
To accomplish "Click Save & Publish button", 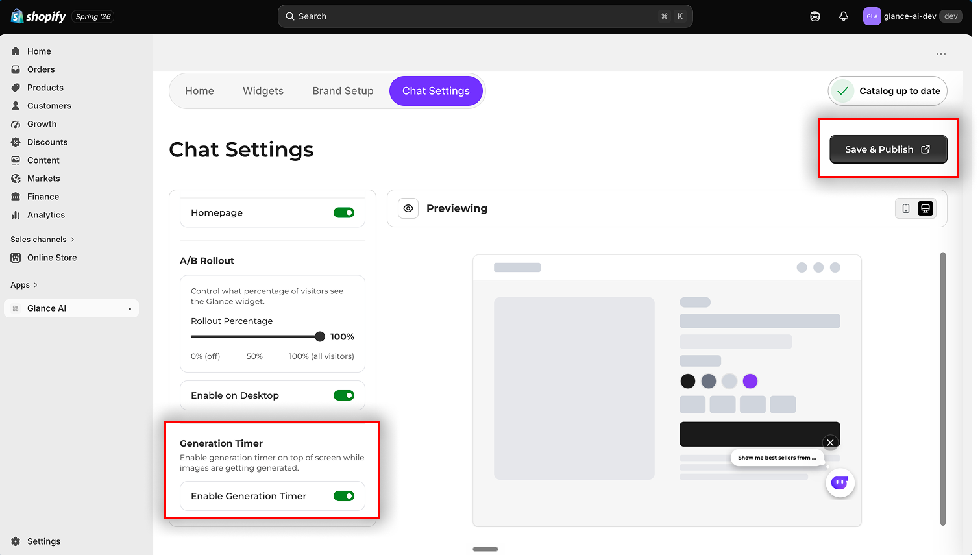I will click(x=888, y=149).
